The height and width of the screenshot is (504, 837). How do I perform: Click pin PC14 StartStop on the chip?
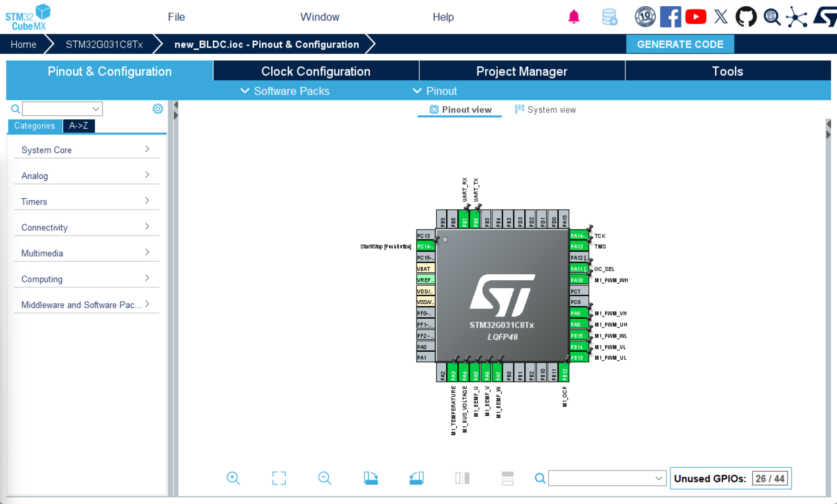click(425, 246)
